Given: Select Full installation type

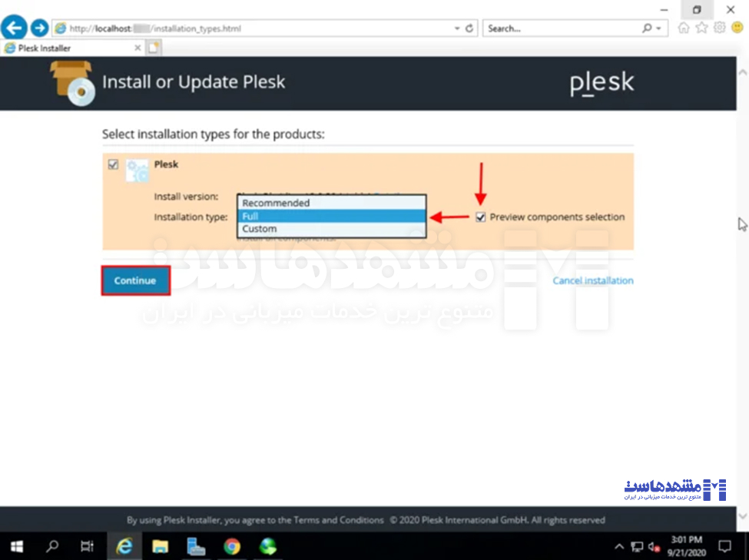Looking at the screenshot, I should pos(332,216).
